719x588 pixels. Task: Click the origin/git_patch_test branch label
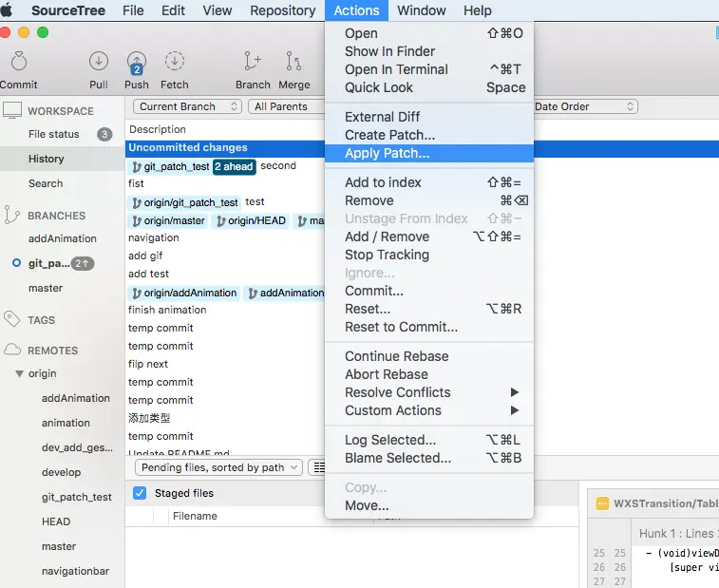pyautogui.click(x=184, y=202)
